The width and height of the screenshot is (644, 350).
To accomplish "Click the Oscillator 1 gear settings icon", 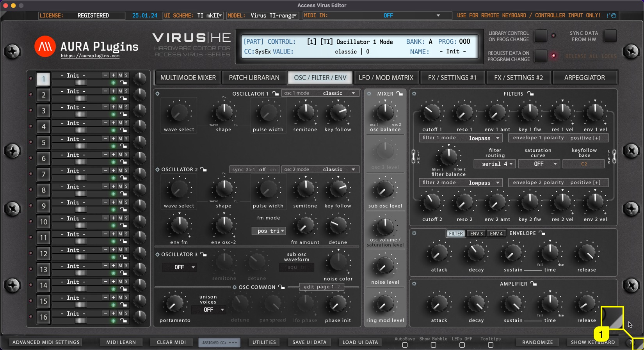I will (158, 94).
